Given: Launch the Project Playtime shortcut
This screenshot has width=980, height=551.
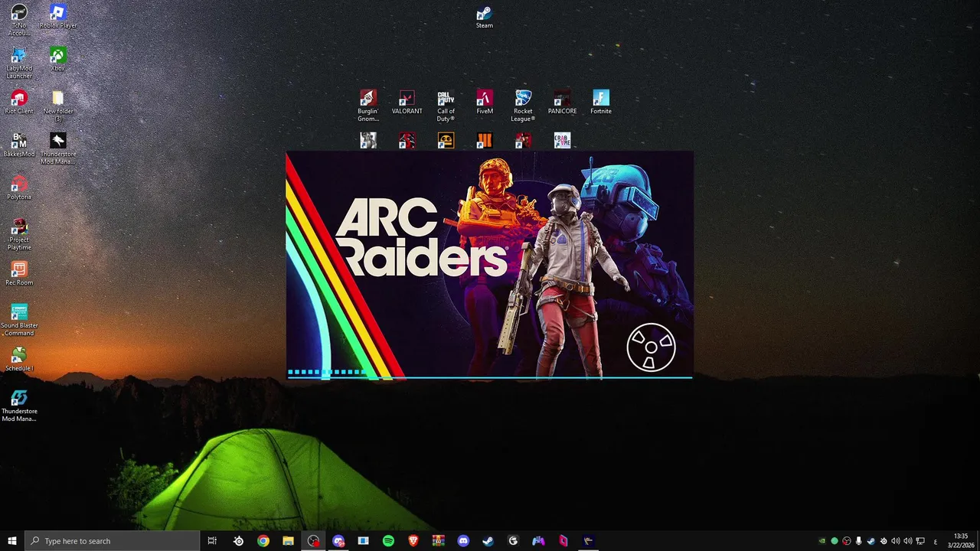Looking at the screenshot, I should tap(19, 234).
